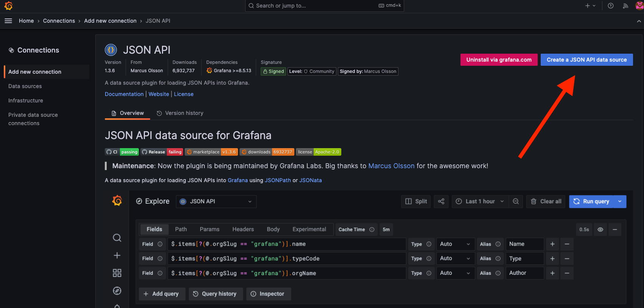Click the marketplace v1.3.6 badge
This screenshot has width=644, height=308.
(x=211, y=152)
